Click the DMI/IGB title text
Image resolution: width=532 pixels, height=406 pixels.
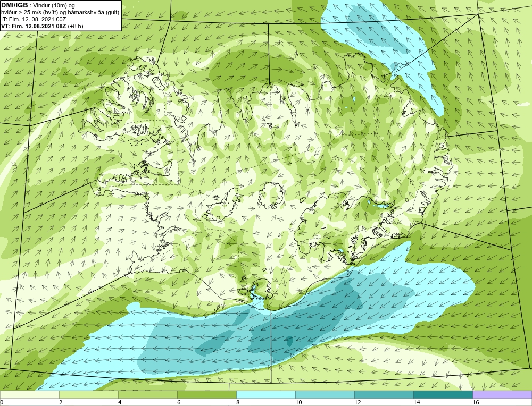(x=14, y=5)
